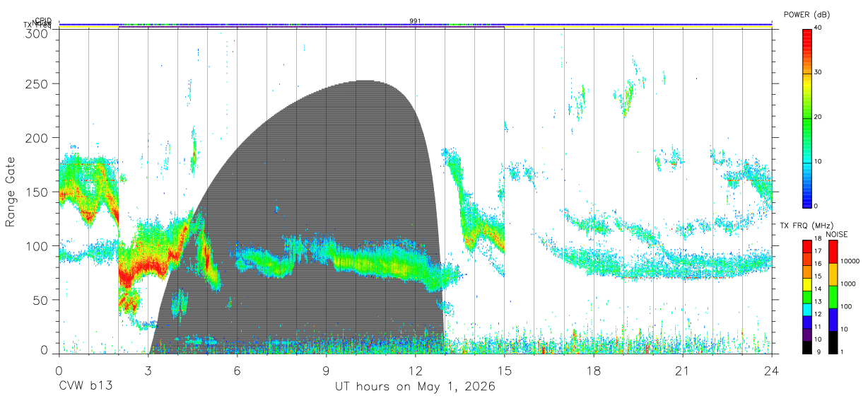Click the 200 tick on Range Gate axis
Screen dimensions: 868x401
coord(37,138)
